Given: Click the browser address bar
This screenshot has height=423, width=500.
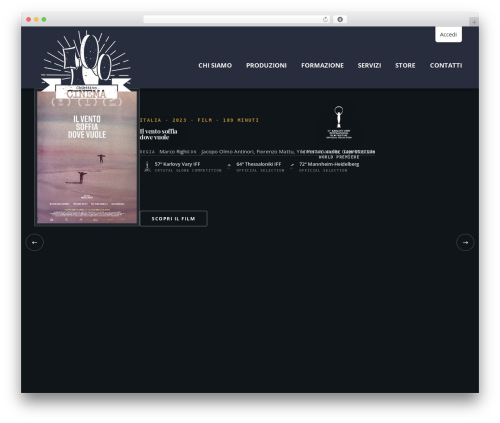Looking at the screenshot, I should (237, 19).
